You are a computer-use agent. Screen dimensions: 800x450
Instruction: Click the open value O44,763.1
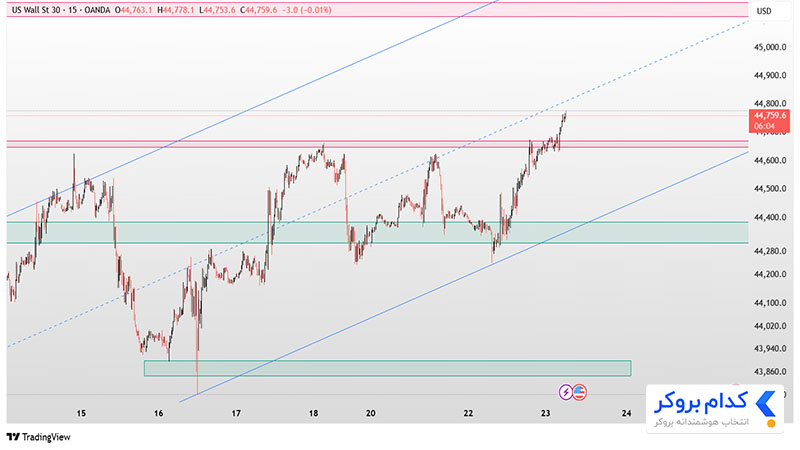click(134, 10)
